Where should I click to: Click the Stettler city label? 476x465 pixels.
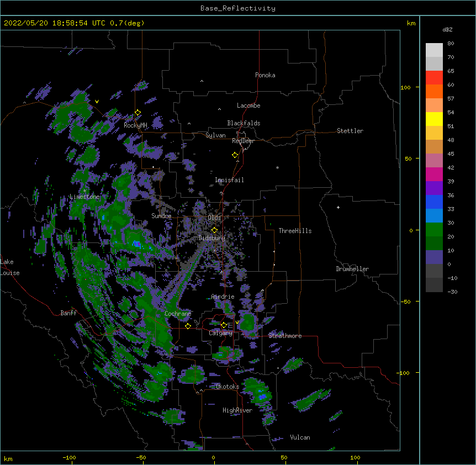point(350,131)
